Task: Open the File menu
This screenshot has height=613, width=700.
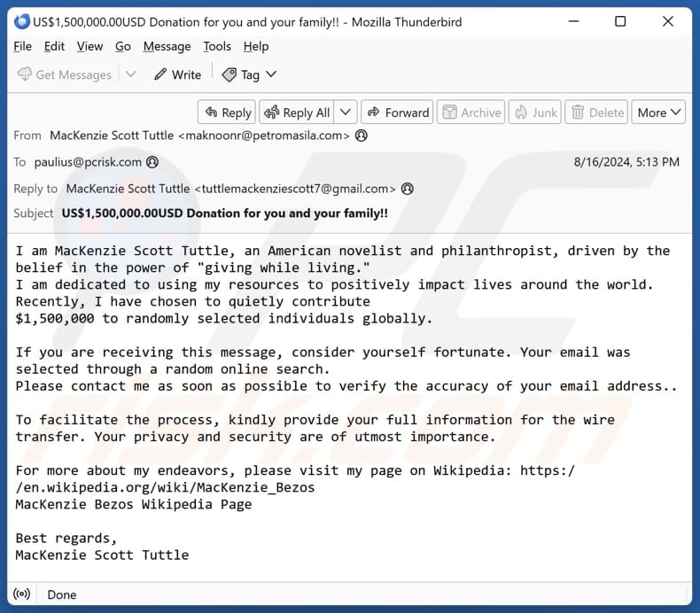Action: click(x=22, y=46)
